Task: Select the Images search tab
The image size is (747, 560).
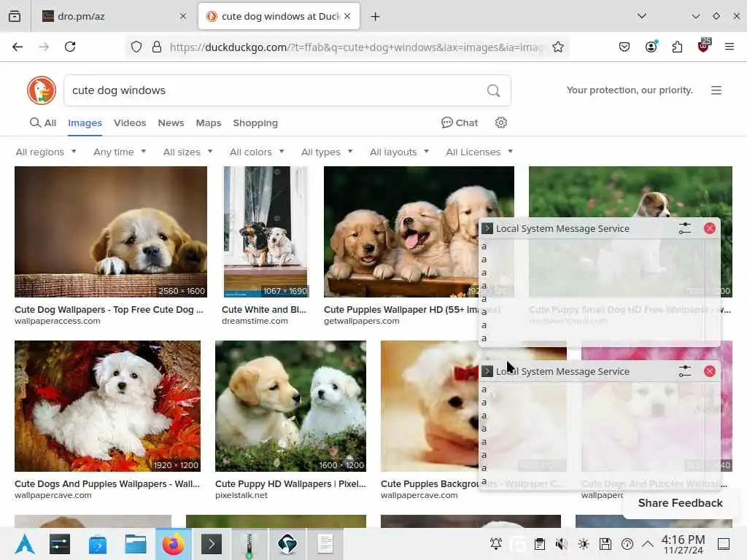Action: coord(85,122)
